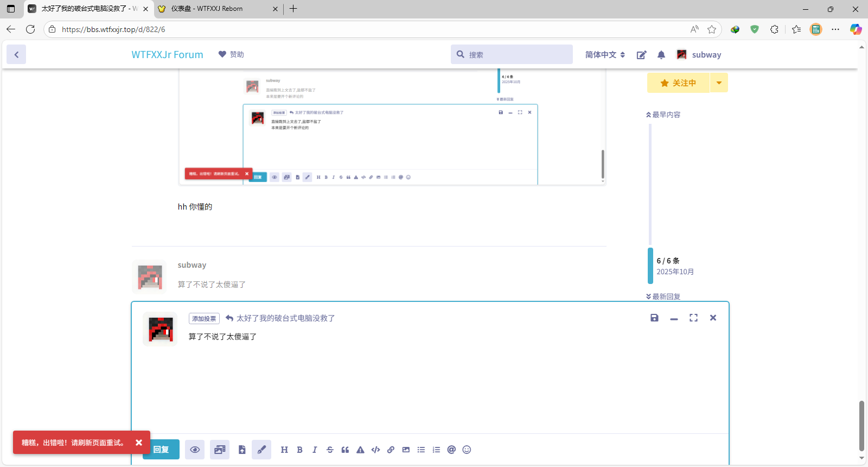Add a hyperlink using the link icon
Screen dimensions: 868x467
point(391,450)
